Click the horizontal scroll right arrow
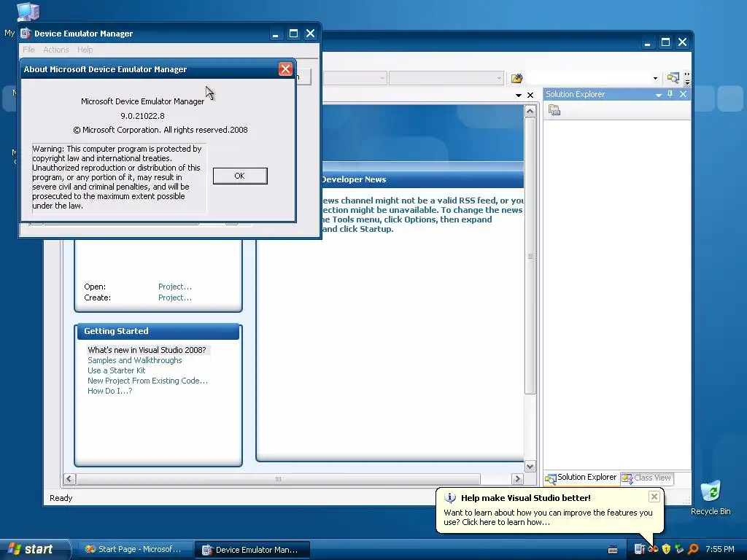Image resolution: width=747 pixels, height=560 pixels. pos(517,478)
